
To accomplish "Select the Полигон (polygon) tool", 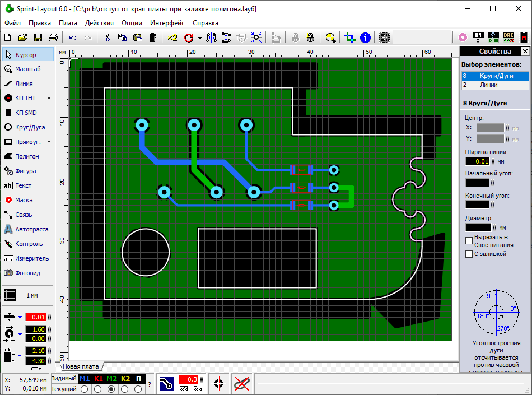I will 28,156.
